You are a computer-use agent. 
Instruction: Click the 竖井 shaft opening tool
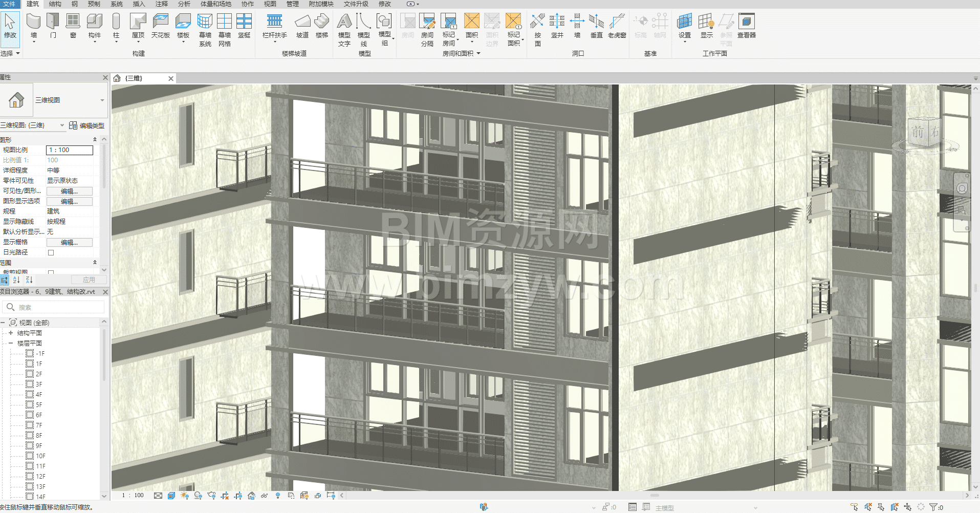557,26
